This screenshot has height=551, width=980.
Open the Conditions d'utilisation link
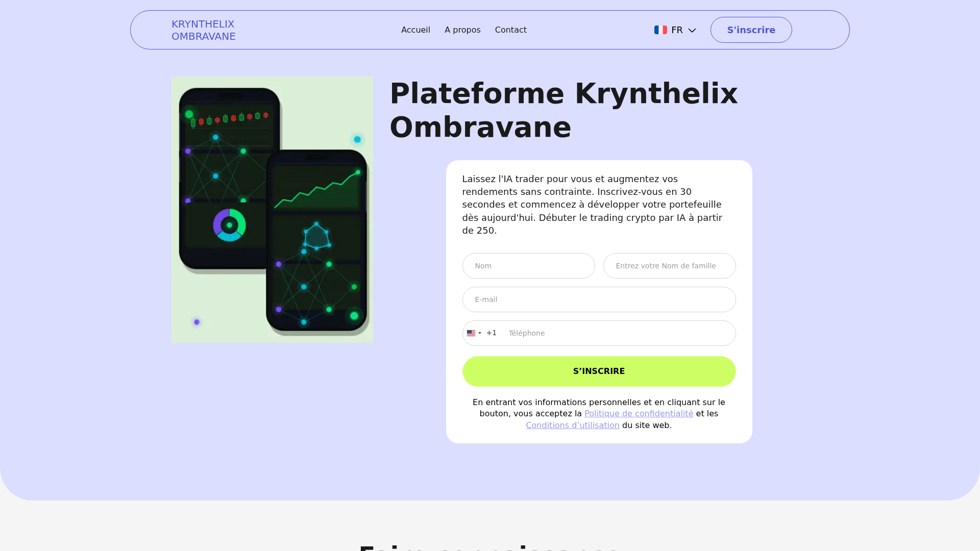572,425
